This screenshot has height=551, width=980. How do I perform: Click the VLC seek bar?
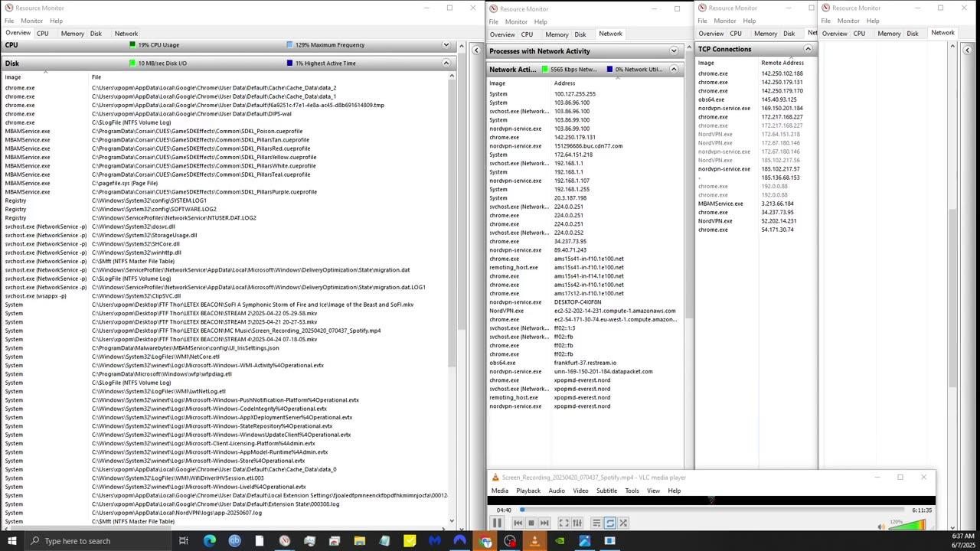[x=712, y=510]
